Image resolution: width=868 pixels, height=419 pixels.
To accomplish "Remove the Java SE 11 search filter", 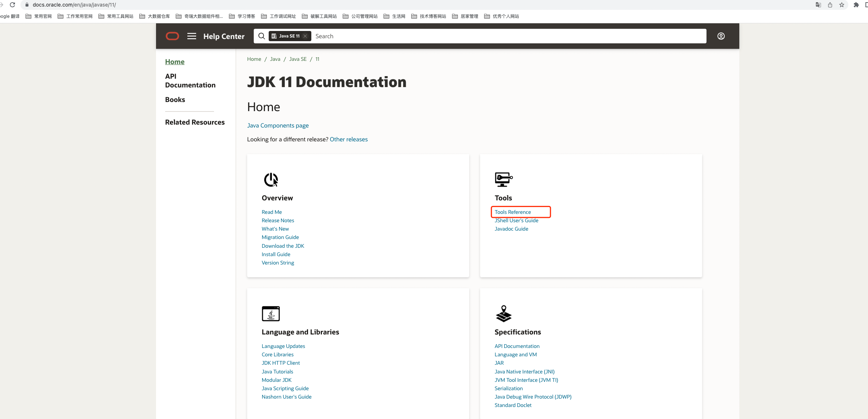I will click(305, 36).
